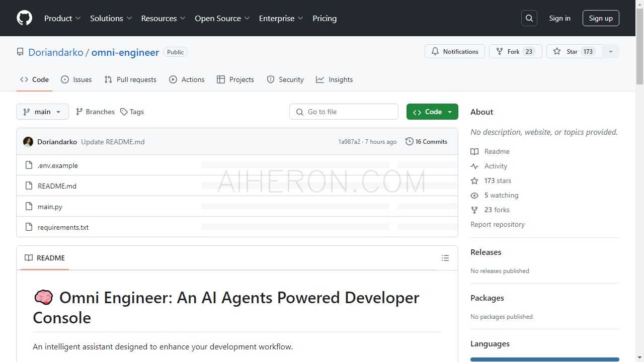Click the Packages heading link
Image resolution: width=644 pixels, height=362 pixels.
487,298
